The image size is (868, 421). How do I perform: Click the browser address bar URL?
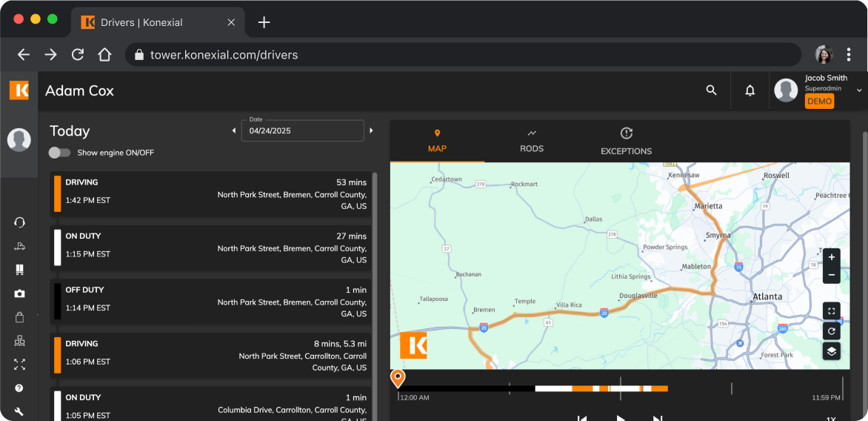224,55
